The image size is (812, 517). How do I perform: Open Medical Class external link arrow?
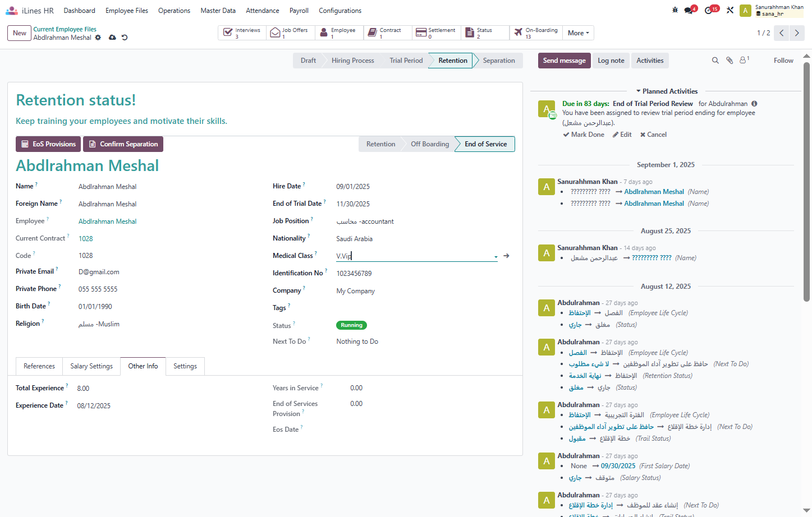pyautogui.click(x=506, y=256)
